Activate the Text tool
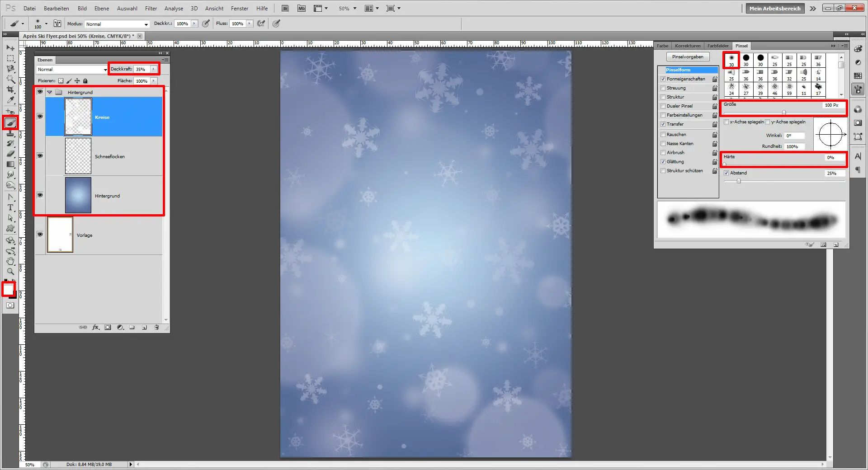868x470 pixels. click(x=10, y=207)
